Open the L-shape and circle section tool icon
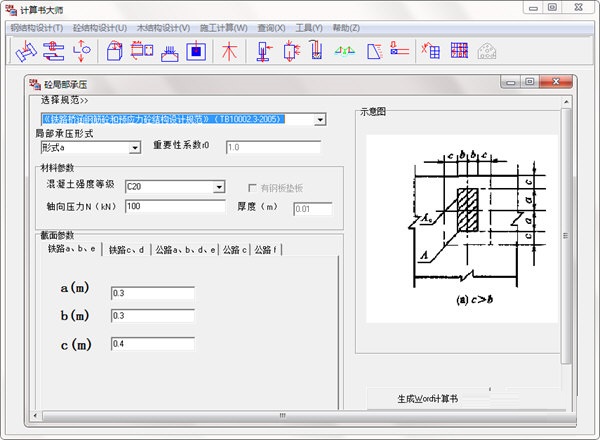 82,51
